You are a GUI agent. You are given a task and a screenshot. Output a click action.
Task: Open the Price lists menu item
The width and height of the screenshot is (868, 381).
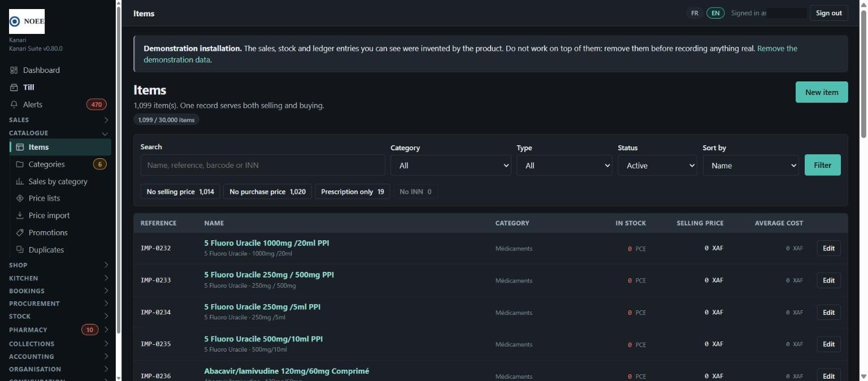[x=60, y=198]
